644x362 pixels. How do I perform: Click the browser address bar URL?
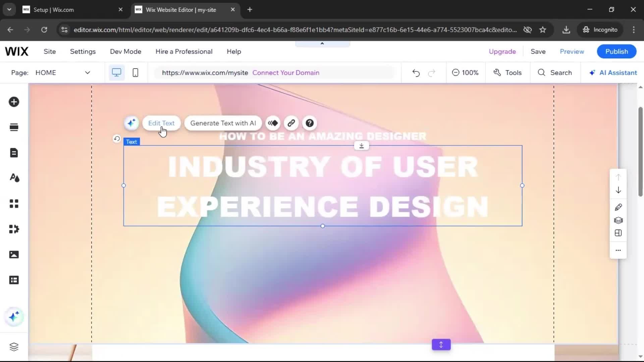coord(295,30)
